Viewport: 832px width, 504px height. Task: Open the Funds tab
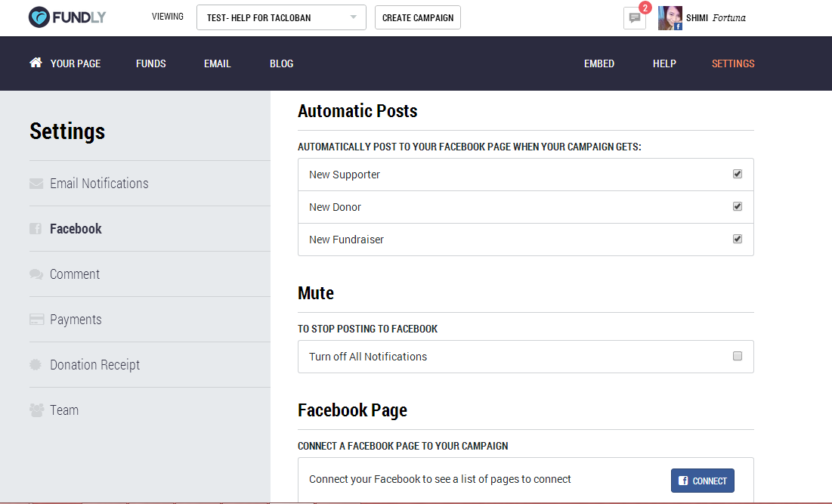[150, 63]
